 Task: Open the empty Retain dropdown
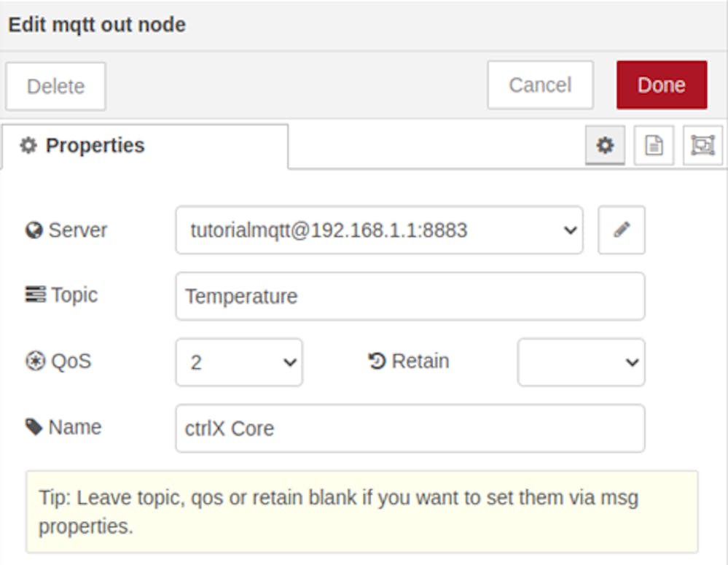click(x=582, y=362)
